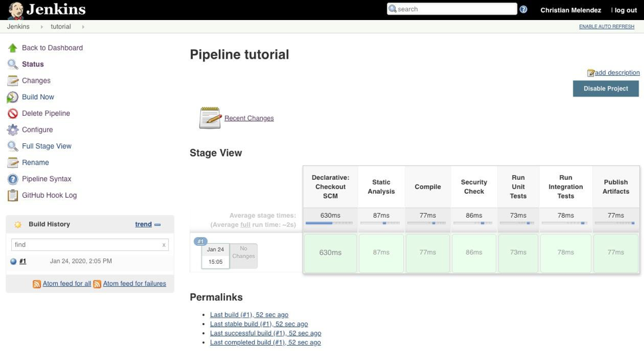The height and width of the screenshot is (351, 644).
Task: Click the #1 build badge in Stage View
Action: click(x=200, y=242)
